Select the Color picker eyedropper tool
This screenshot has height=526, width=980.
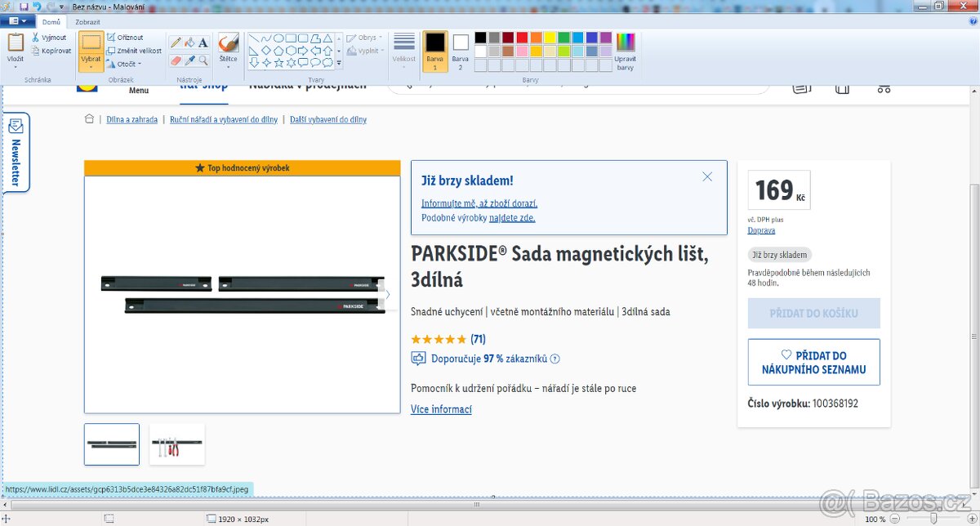click(x=189, y=60)
